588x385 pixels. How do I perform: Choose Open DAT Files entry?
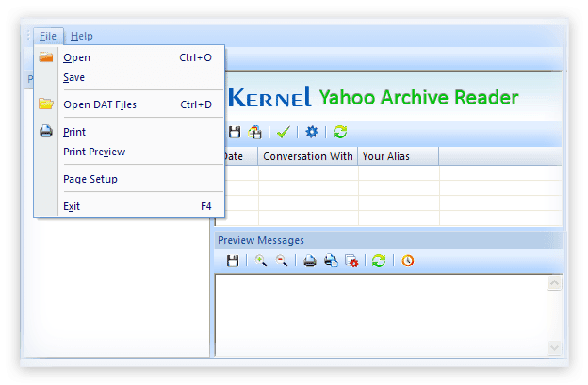tap(129, 104)
